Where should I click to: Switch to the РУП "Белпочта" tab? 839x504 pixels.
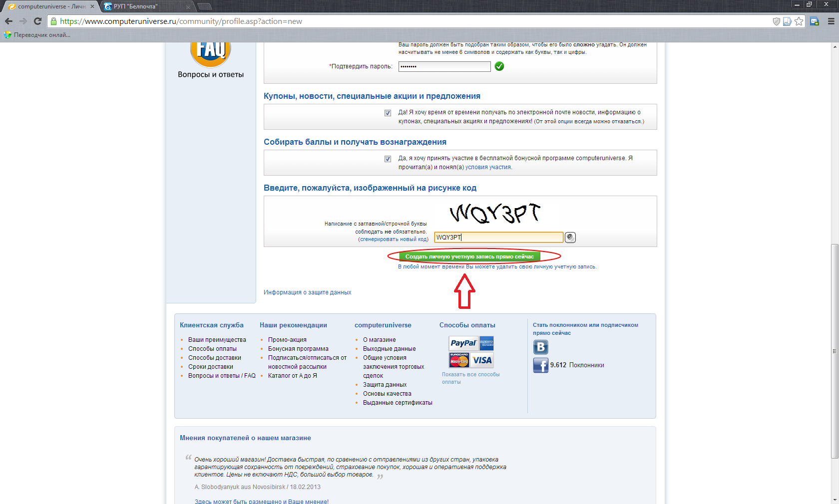click(145, 6)
